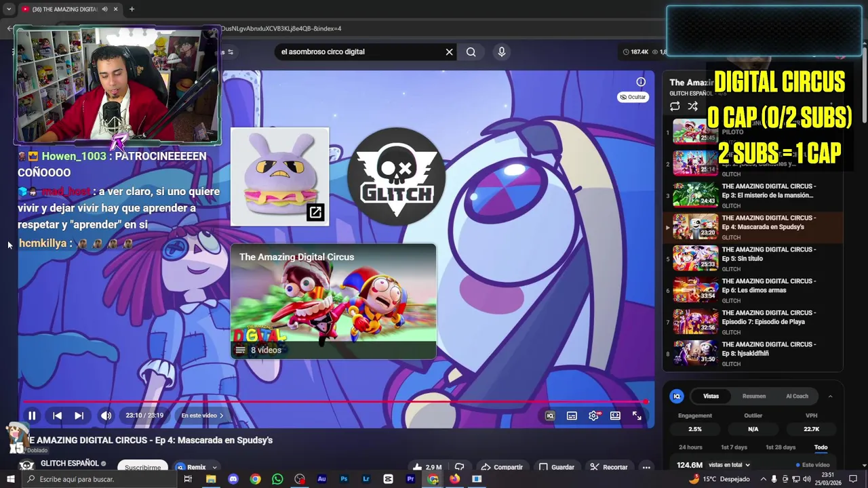868x488 pixels.
Task: Start voice search with microphone icon
Action: click(501, 52)
